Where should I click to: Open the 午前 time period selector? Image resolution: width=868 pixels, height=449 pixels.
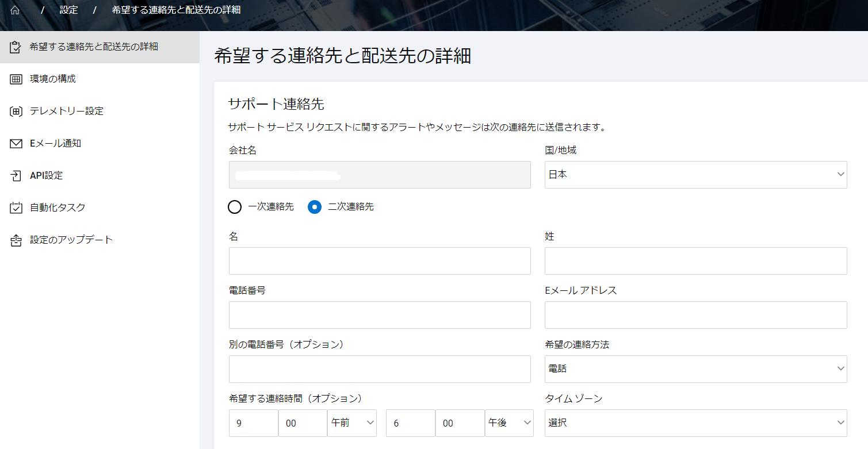click(352, 423)
